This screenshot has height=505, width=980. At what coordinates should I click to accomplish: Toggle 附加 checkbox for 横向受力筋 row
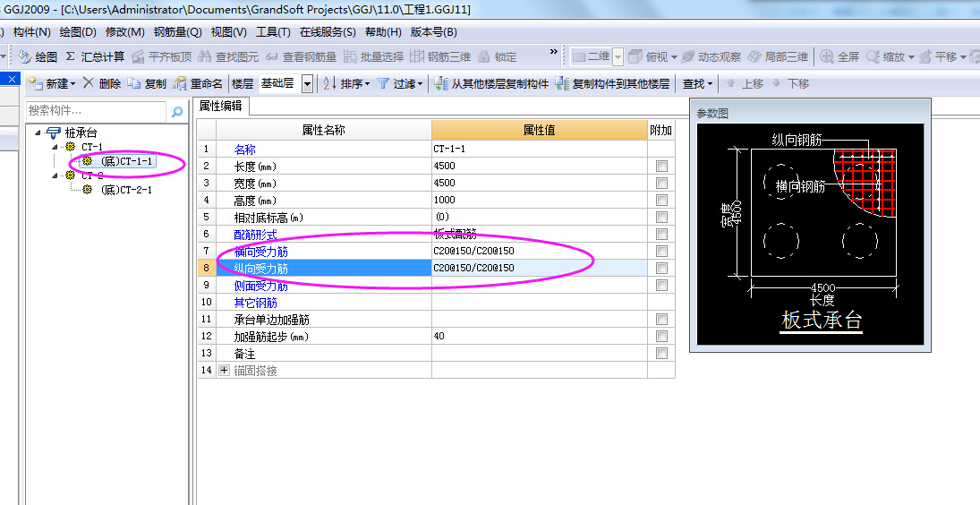[662, 252]
